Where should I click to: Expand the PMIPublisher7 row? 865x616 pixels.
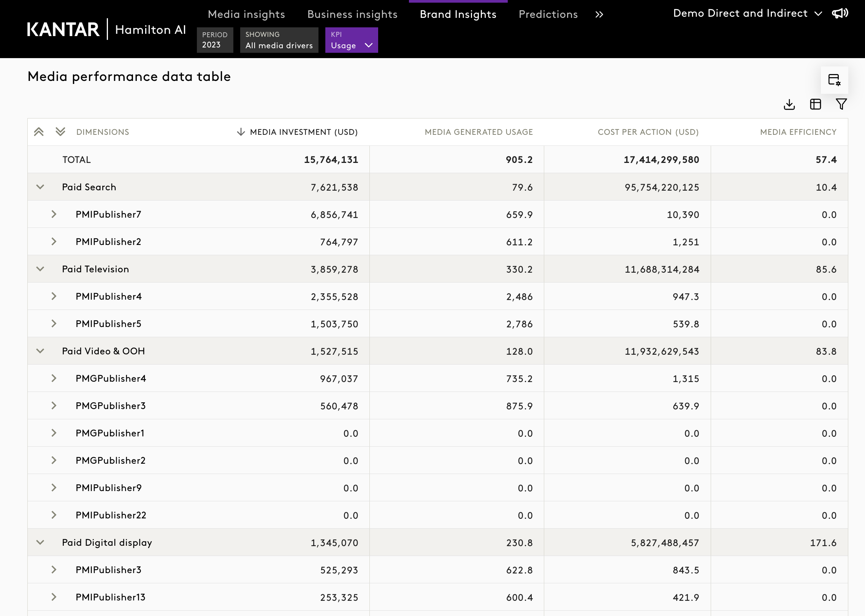(x=54, y=214)
